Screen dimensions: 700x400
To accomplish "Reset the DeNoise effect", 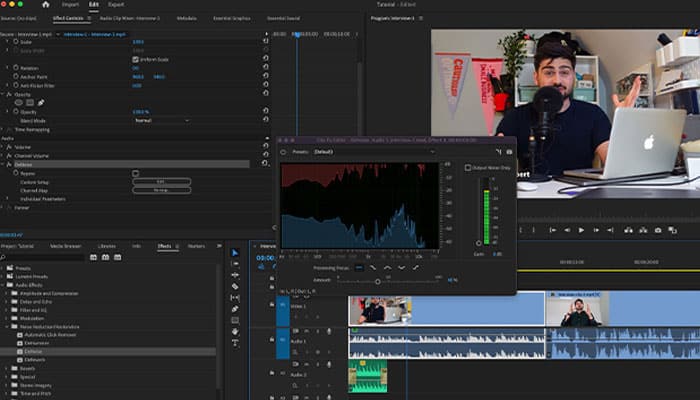I will click(266, 163).
